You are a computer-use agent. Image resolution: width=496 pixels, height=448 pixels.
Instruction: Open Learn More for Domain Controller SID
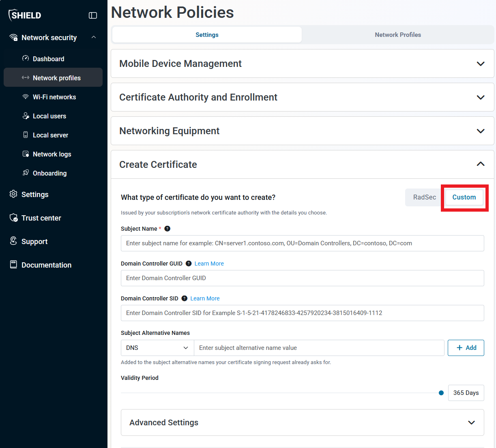tap(205, 298)
